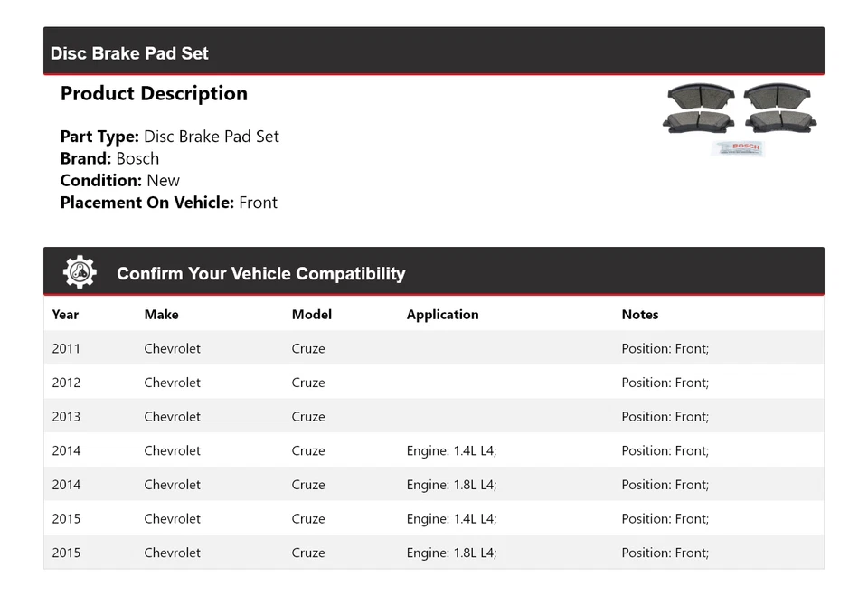Click the Placement On Vehicle: Front line
Screen dimensions: 868x596
coord(168,203)
